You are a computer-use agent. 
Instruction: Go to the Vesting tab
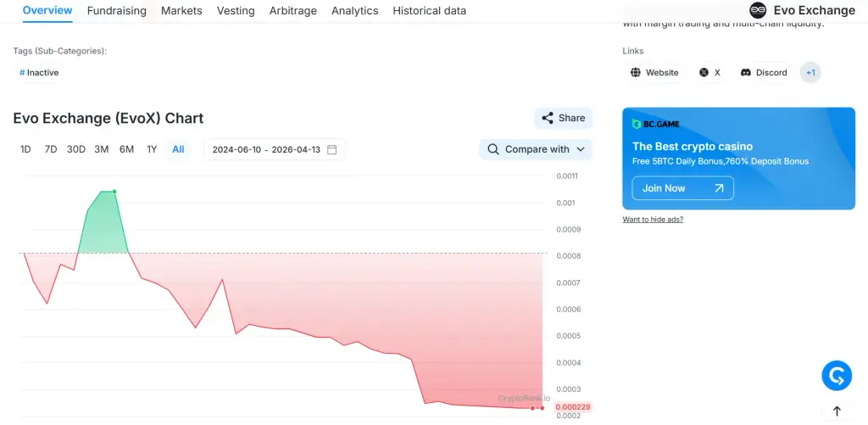(x=236, y=10)
